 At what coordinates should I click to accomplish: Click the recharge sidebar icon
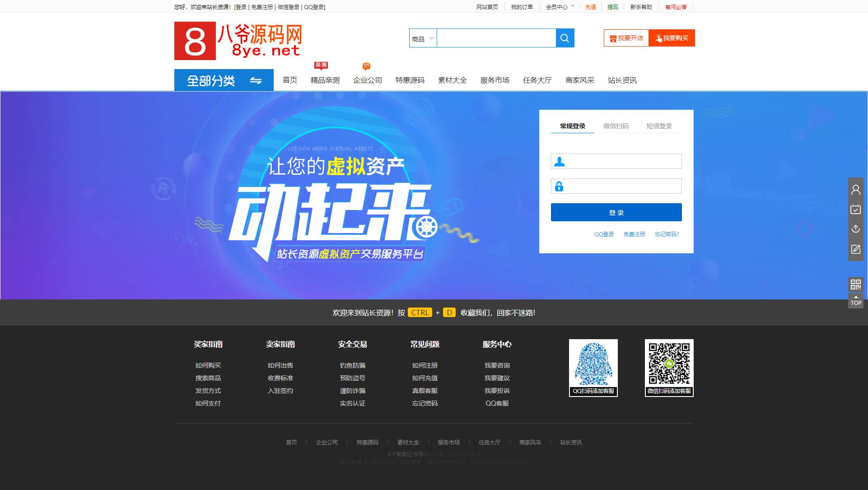(856, 229)
